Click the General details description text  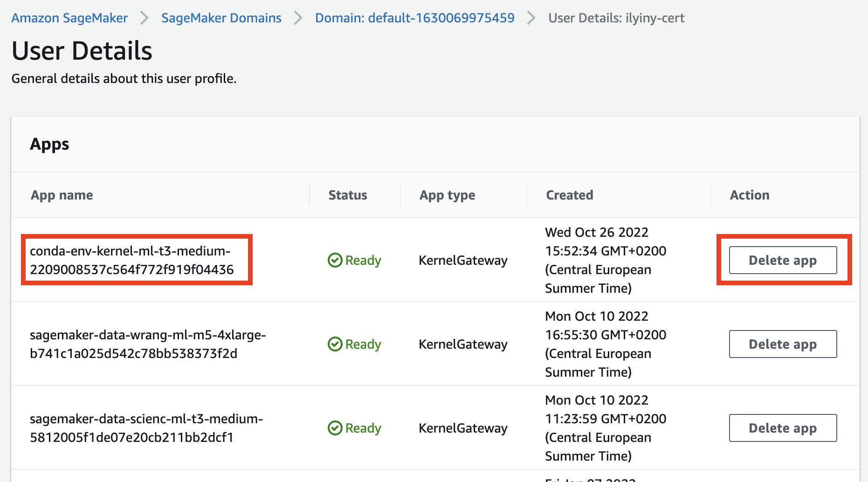click(x=124, y=78)
